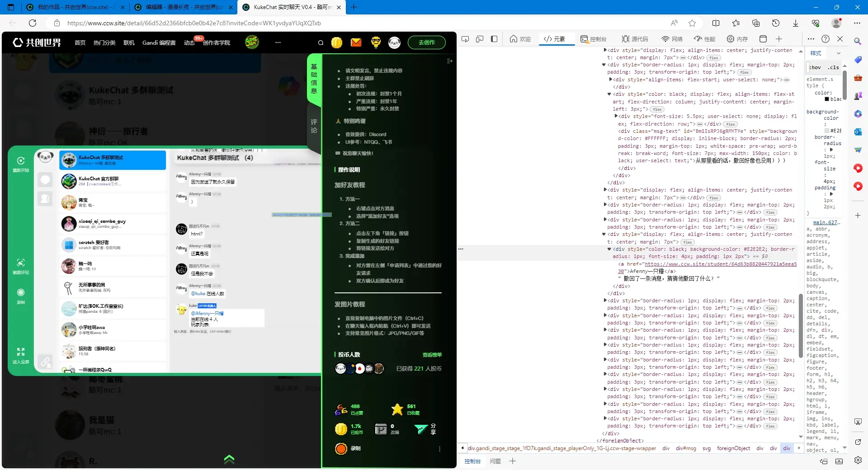Screen dimensions: 868x470
Task: Open the Outlook icon in Edge sidebar
Action: [858, 132]
